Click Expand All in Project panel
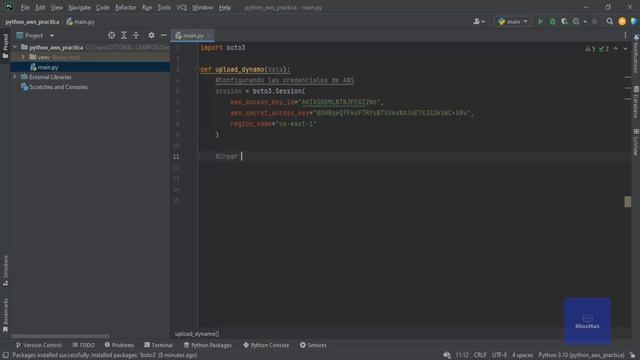The height and width of the screenshot is (360, 640). (x=124, y=36)
